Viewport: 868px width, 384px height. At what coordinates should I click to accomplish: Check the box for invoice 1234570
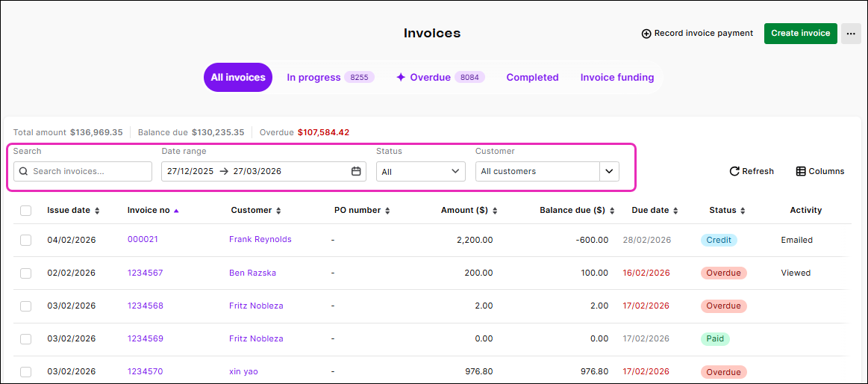coord(25,372)
